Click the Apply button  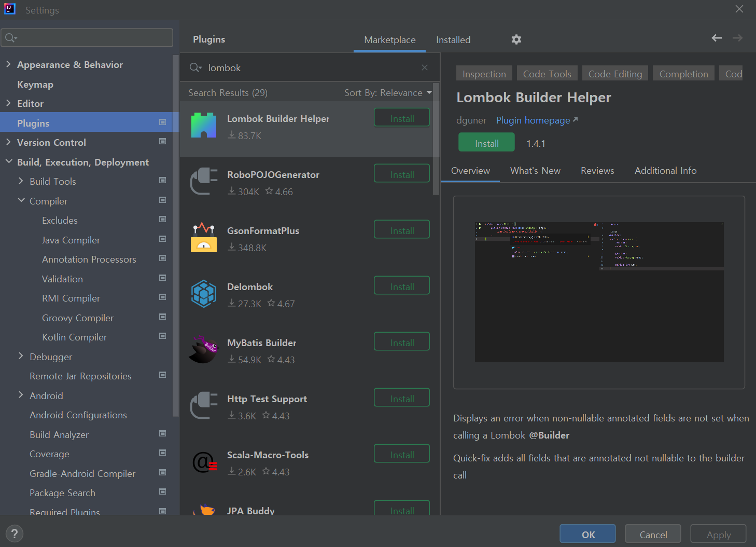(718, 534)
